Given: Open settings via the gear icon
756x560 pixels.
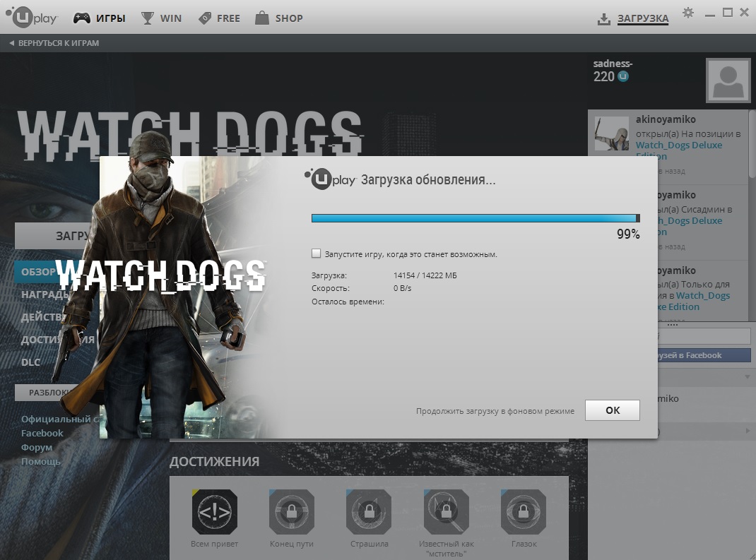Looking at the screenshot, I should pyautogui.click(x=688, y=13).
